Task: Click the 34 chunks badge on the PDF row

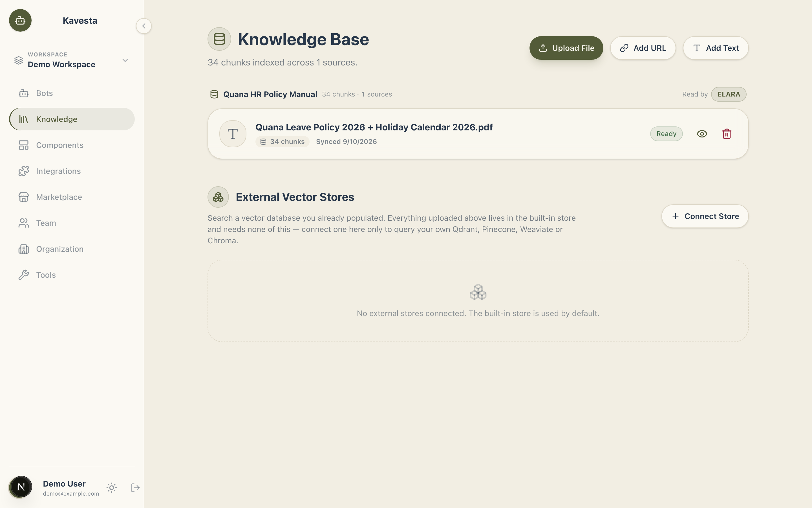Action: pyautogui.click(x=282, y=142)
